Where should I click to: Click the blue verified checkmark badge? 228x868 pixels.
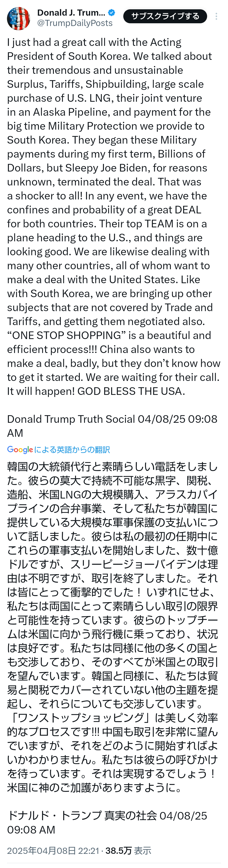coord(112,13)
